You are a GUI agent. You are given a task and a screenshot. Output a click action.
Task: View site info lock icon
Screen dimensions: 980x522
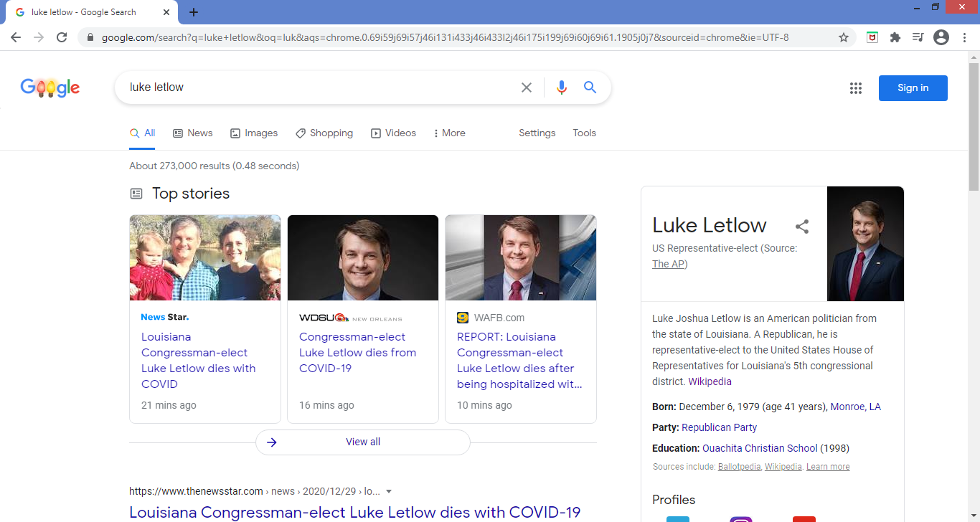click(x=90, y=37)
